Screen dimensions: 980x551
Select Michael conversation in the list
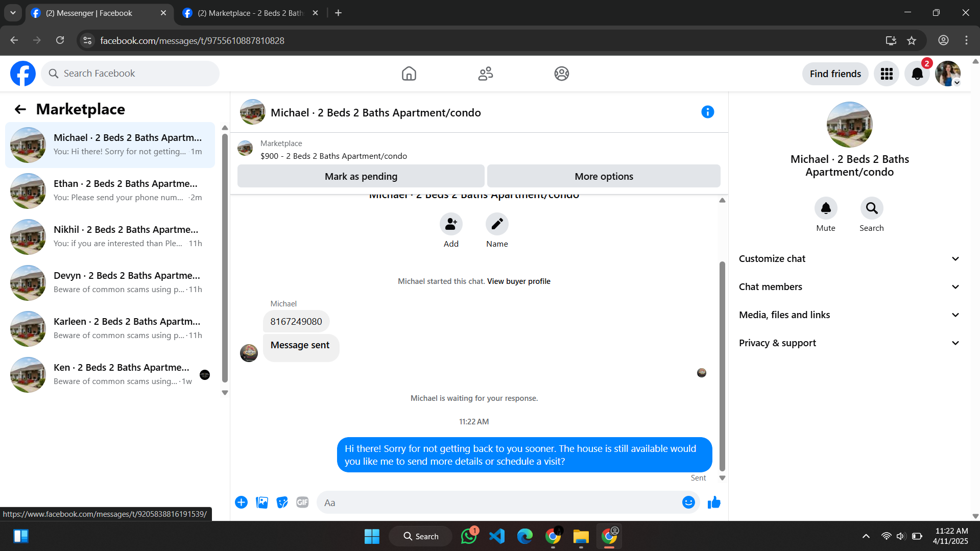click(x=110, y=145)
